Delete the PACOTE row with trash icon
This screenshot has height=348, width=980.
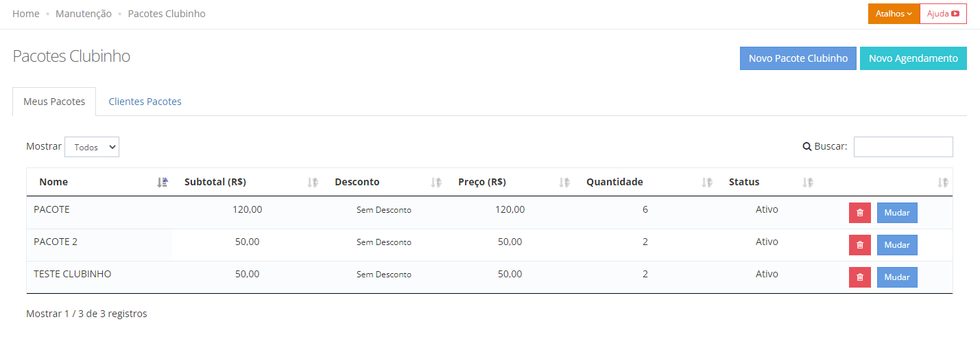coord(860,213)
